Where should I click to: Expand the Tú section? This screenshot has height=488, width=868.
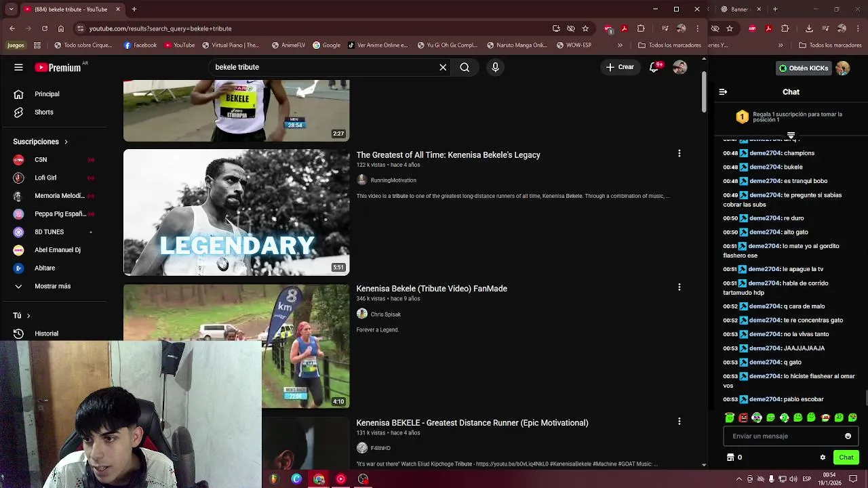(22, 315)
